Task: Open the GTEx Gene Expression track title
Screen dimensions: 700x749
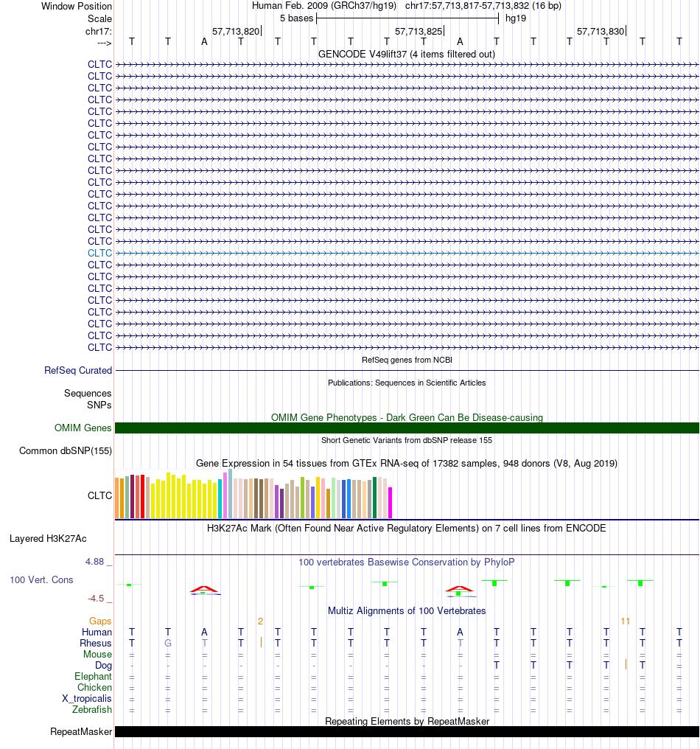Action: pyautogui.click(x=406, y=463)
